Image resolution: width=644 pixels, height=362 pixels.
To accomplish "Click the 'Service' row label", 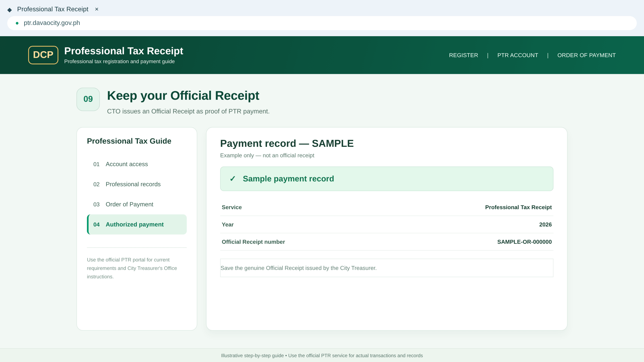I will [232, 207].
